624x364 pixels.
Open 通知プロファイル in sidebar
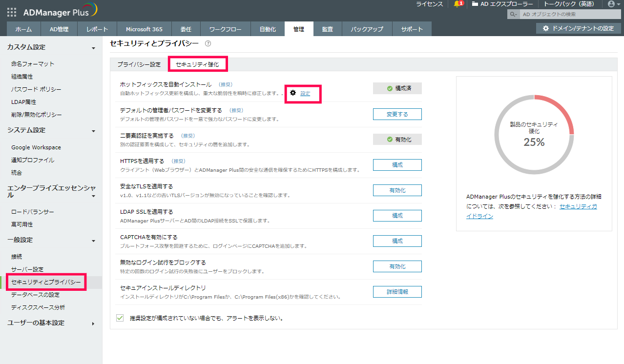(33, 160)
